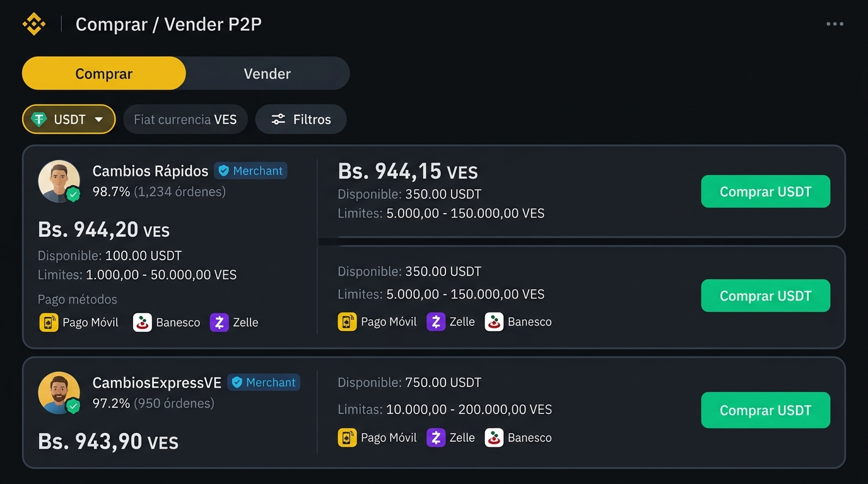Click Cambios Rápidos merchant avatar
The width and height of the screenshot is (868, 484).
[x=59, y=181]
